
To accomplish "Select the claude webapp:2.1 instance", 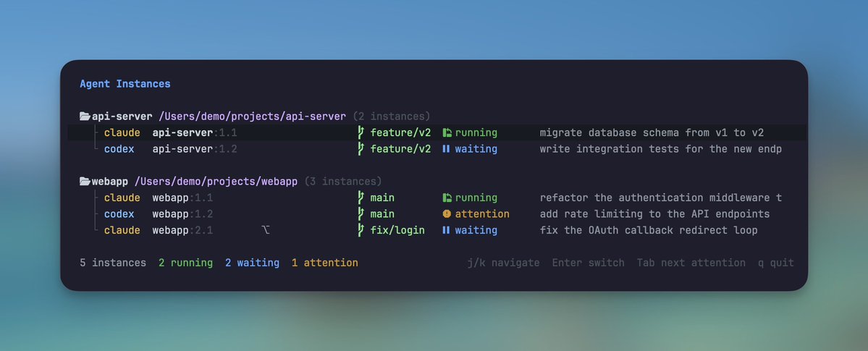I will point(437,229).
